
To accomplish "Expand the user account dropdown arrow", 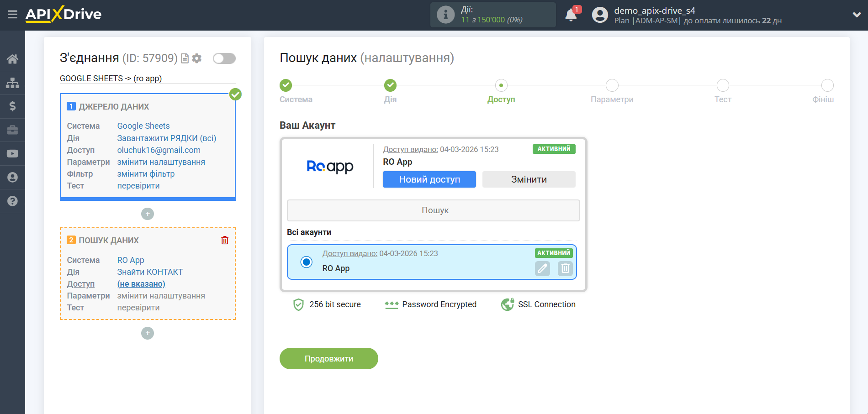I will [857, 15].
